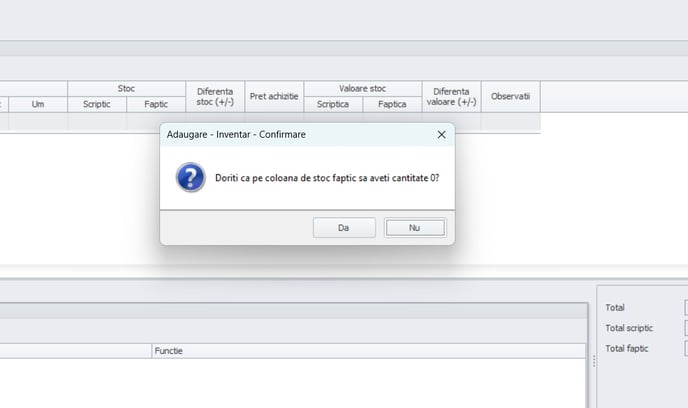Image resolution: width=688 pixels, height=408 pixels.
Task: Click the Valoare stoc group header
Action: [x=363, y=89]
